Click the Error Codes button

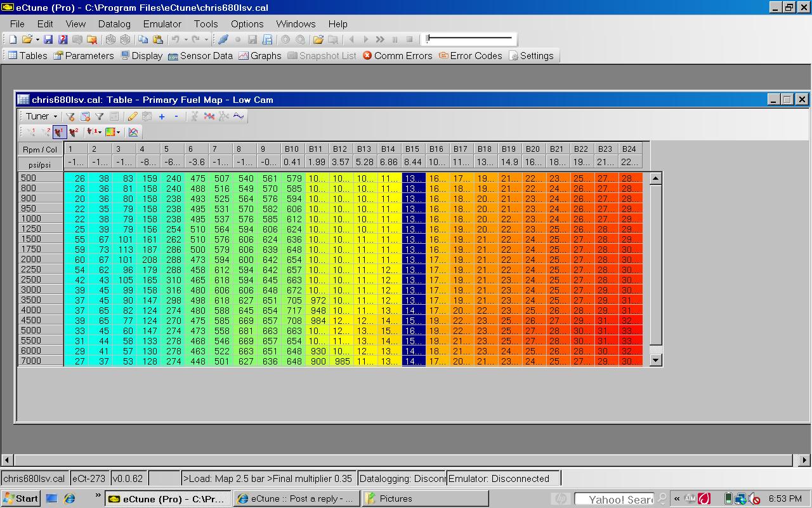tap(471, 55)
